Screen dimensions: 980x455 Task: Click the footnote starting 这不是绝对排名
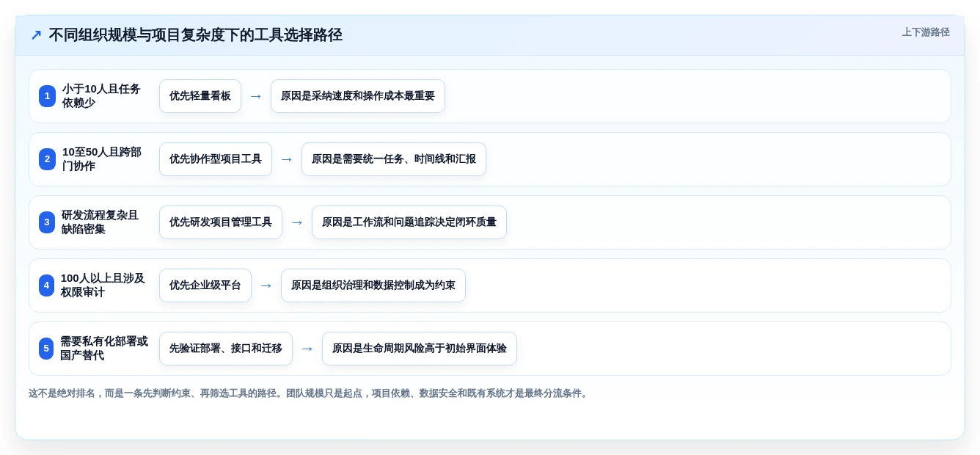point(310,393)
